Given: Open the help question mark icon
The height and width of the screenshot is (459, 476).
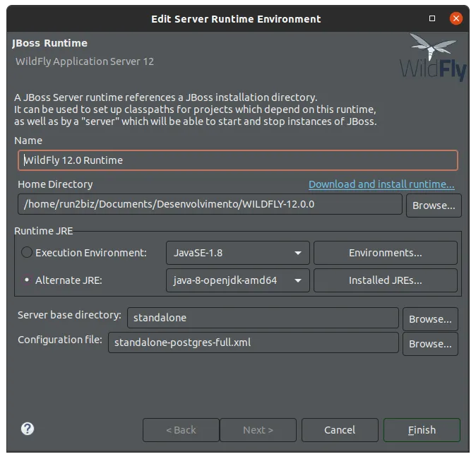Looking at the screenshot, I should [x=28, y=429].
